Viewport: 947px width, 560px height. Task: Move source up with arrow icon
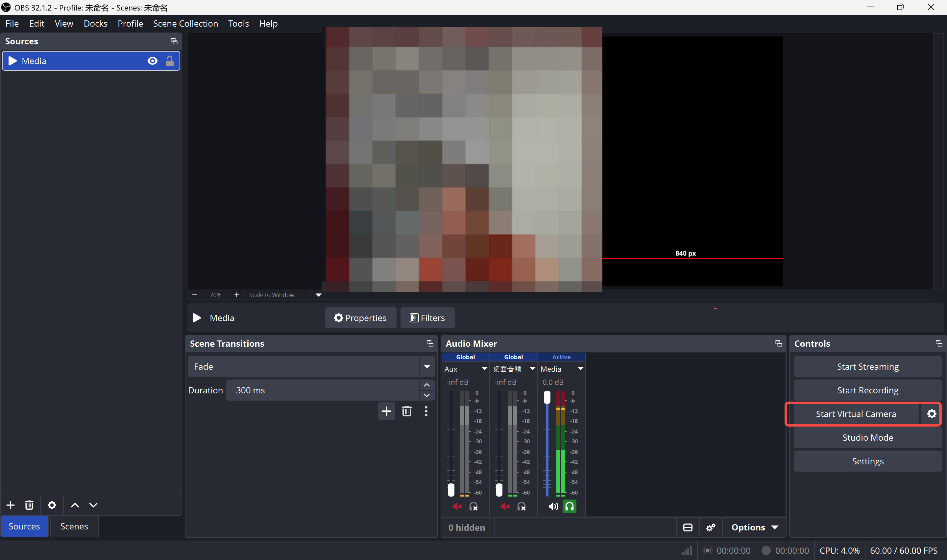[x=75, y=505]
